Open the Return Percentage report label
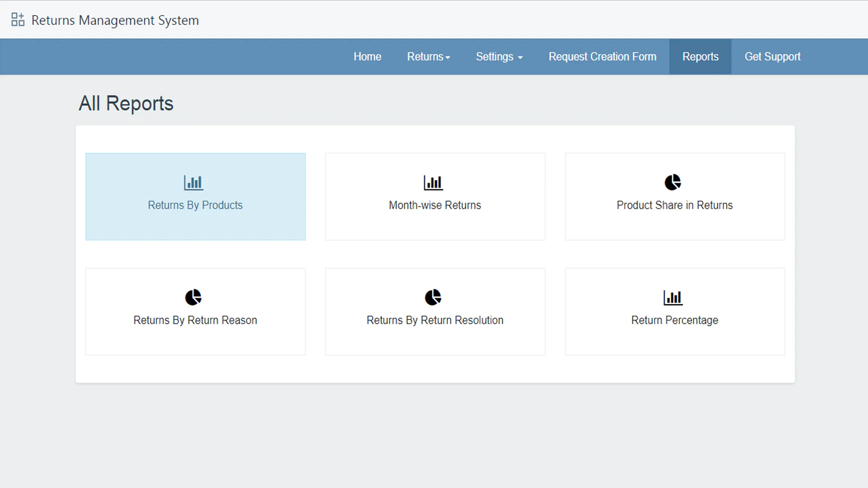The image size is (868, 488). [674, 320]
